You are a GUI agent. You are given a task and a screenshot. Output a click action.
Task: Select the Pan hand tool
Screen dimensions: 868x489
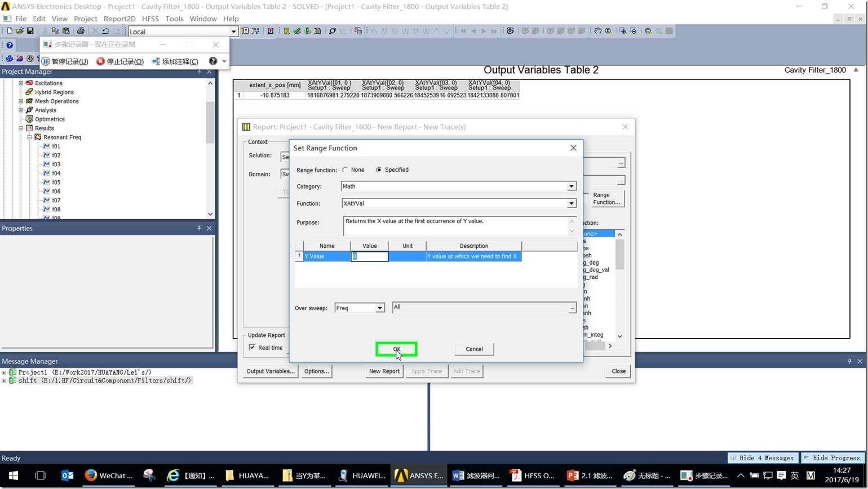tap(597, 31)
